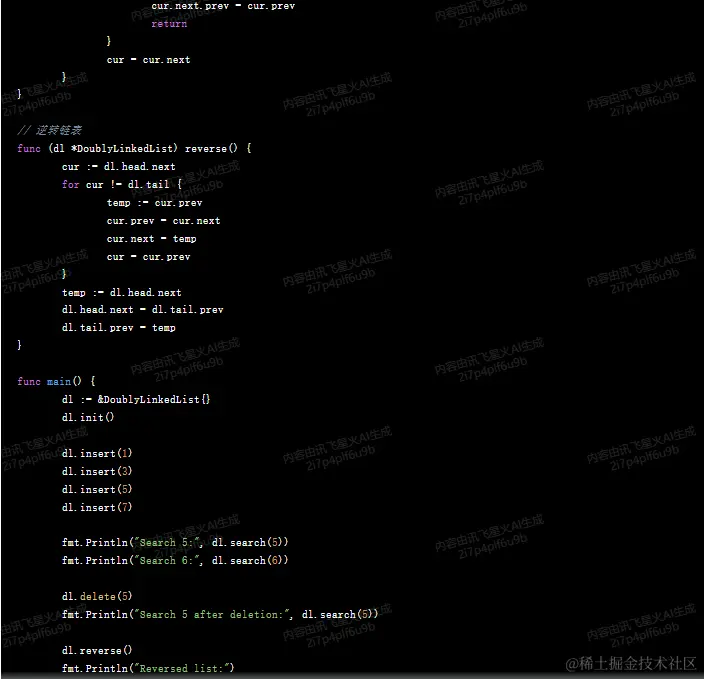Screen dimensions: 704x679
Task: Click the 'dl.insert(1)' call
Action: 97,454
